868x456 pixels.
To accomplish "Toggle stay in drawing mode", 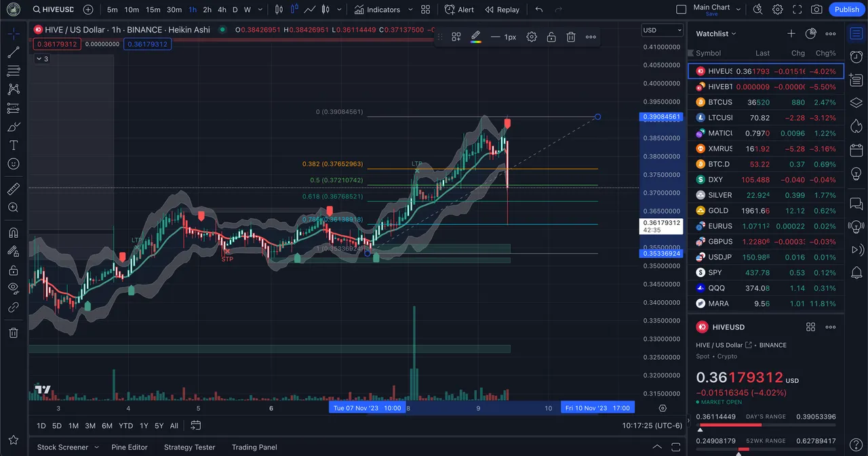I will [x=13, y=251].
